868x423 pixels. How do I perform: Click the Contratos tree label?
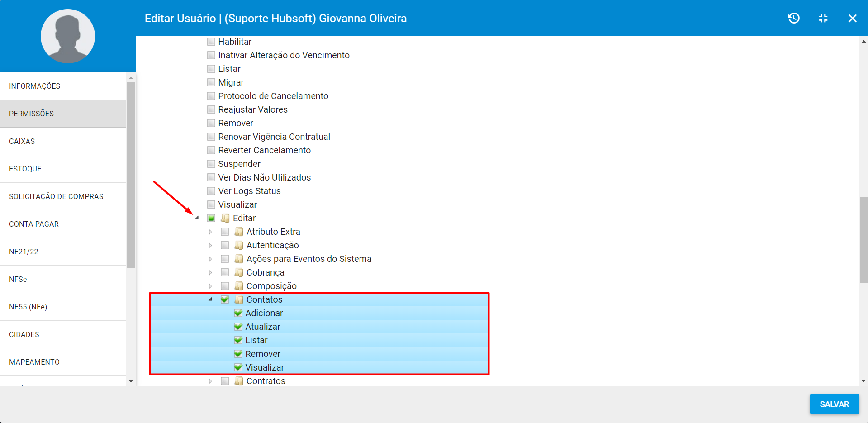(x=266, y=381)
